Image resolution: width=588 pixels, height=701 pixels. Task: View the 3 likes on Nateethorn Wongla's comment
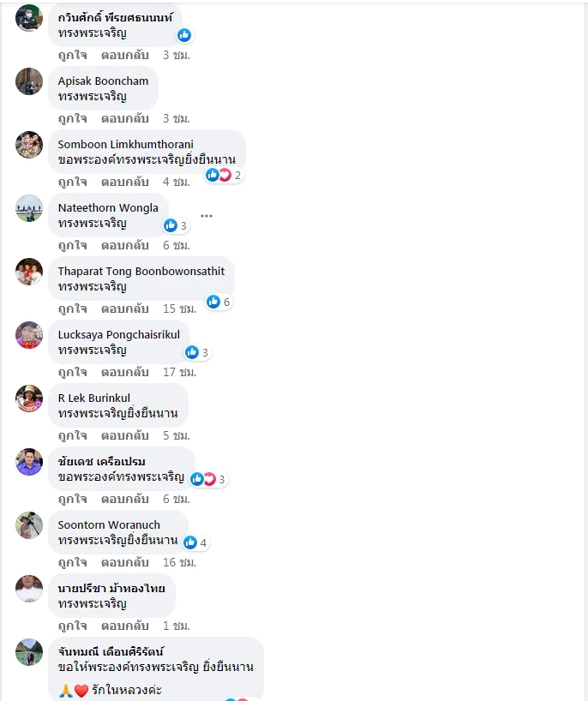pos(177,225)
